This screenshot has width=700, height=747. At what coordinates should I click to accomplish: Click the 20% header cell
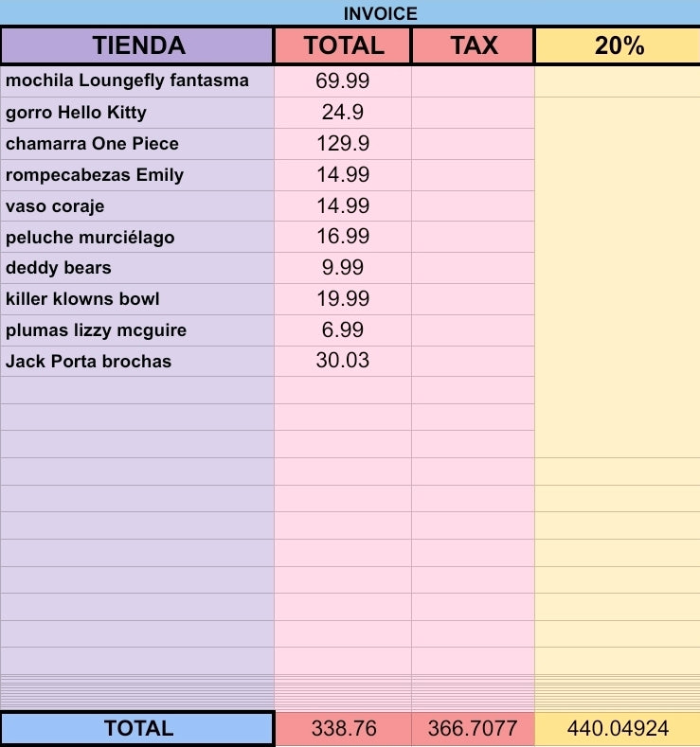[618, 45]
